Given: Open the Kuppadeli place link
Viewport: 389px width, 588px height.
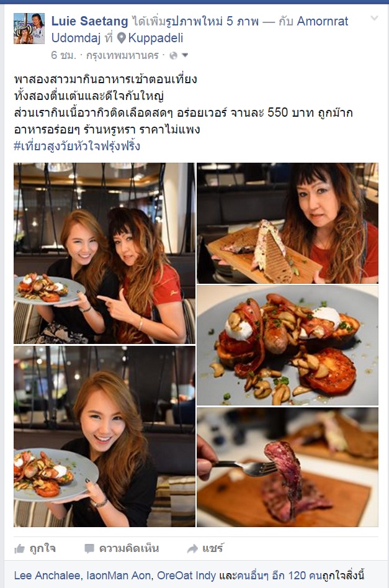Looking at the screenshot, I should coord(156,38).
